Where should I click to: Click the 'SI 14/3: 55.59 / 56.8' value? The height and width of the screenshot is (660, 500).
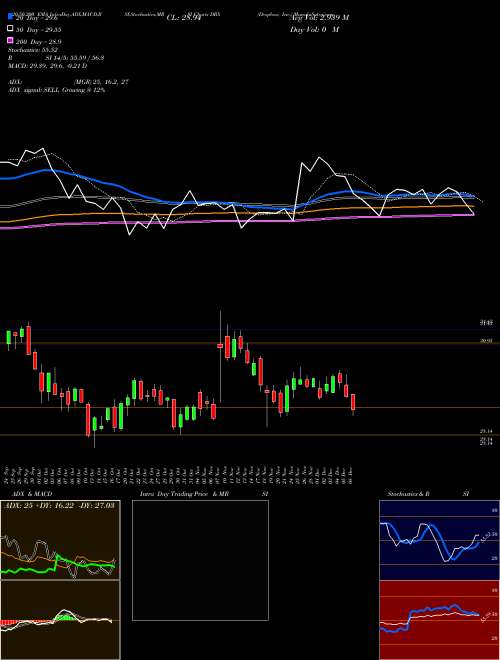[75, 58]
